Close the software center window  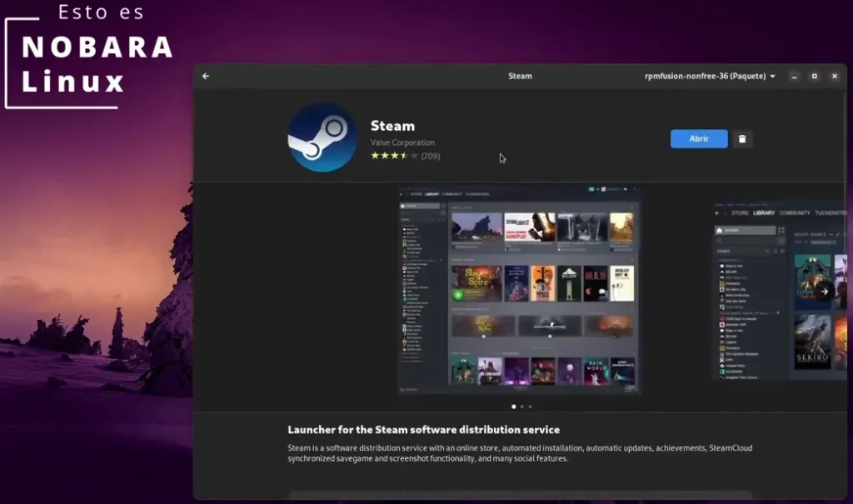coord(835,76)
